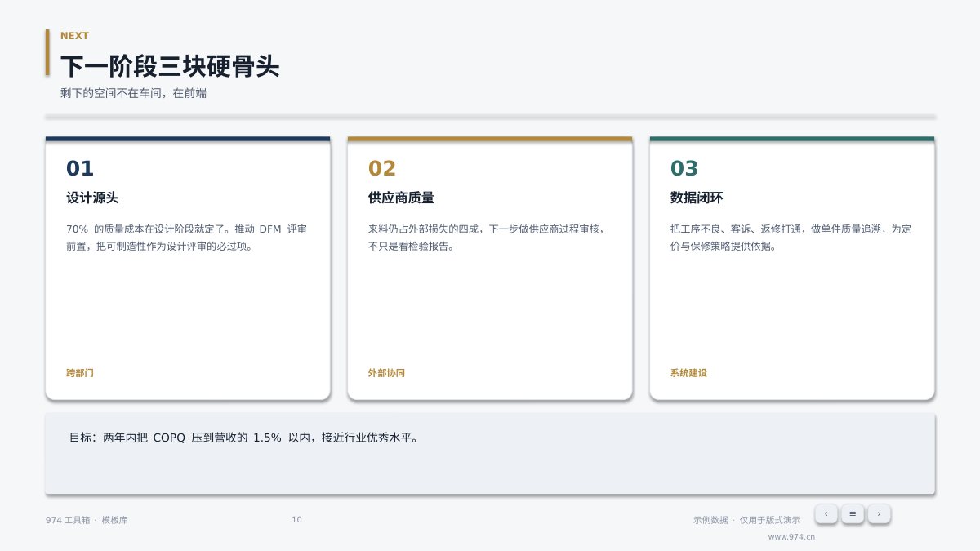Click the 把工序不良、客诉 description paragraph
Screen dimensions: 980x551
click(791, 238)
